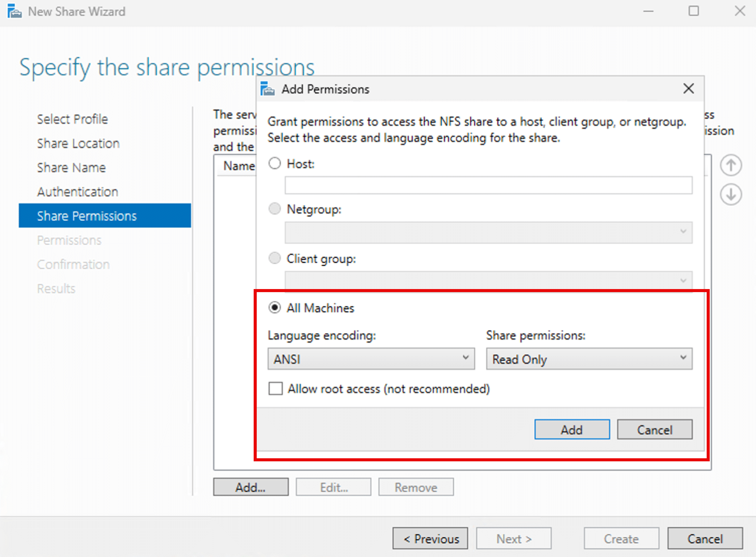Click the Create button
Image resolution: width=756 pixels, height=557 pixels.
[x=621, y=538]
